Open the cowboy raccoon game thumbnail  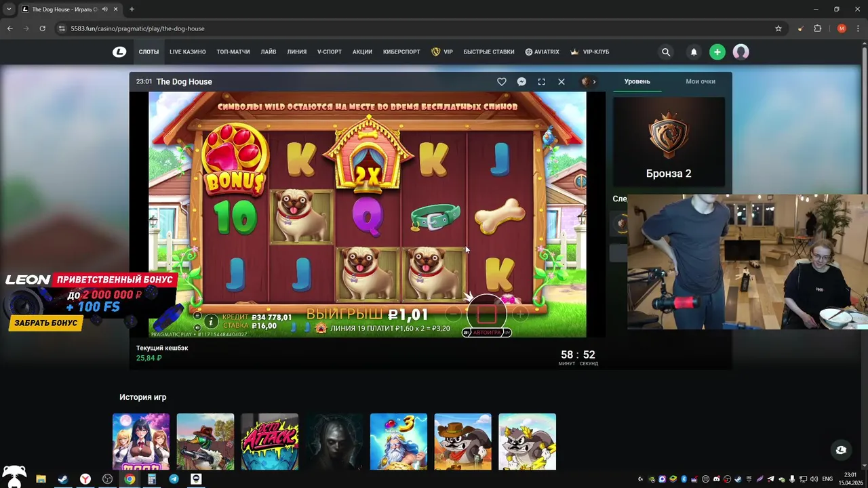463,442
